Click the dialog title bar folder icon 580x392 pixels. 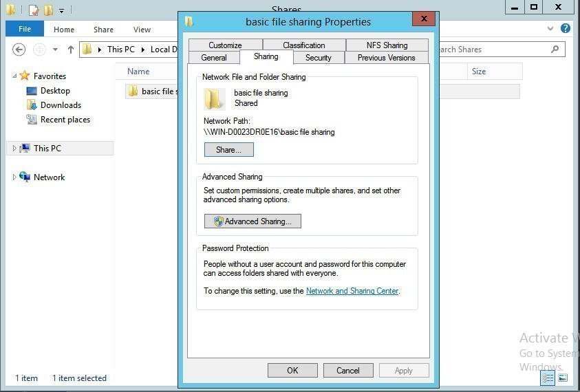189,21
